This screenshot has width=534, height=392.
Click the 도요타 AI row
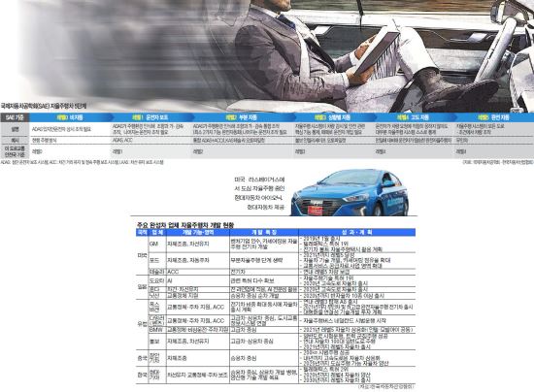282,280
